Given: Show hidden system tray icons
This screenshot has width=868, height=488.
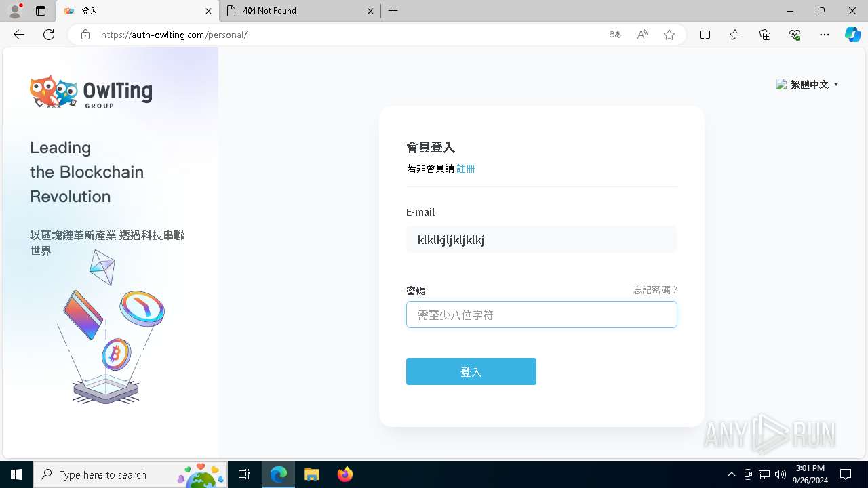Looking at the screenshot, I should click(731, 474).
